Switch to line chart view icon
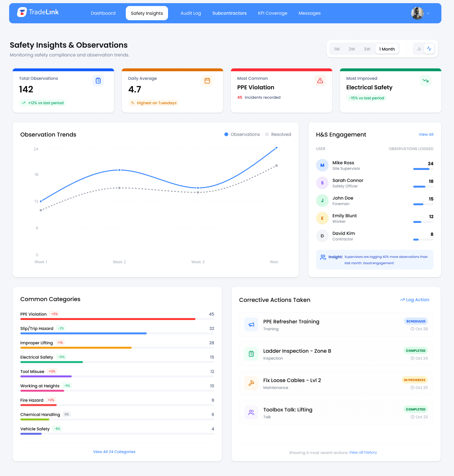 tap(429, 49)
